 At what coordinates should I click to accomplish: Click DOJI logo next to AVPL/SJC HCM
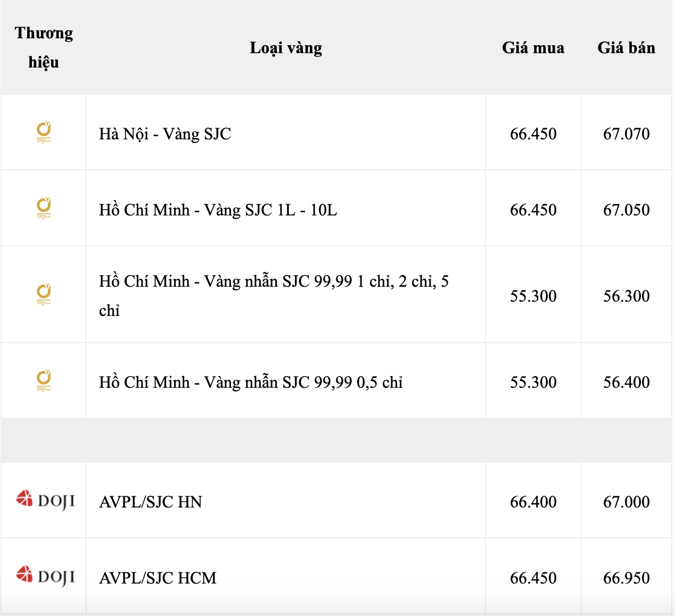[45, 576]
